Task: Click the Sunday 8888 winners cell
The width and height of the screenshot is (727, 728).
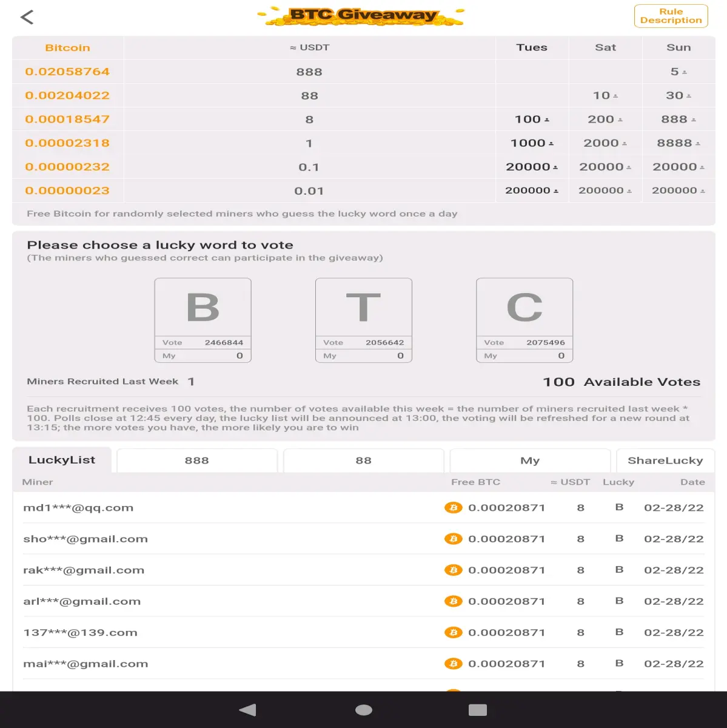Action: (x=678, y=143)
